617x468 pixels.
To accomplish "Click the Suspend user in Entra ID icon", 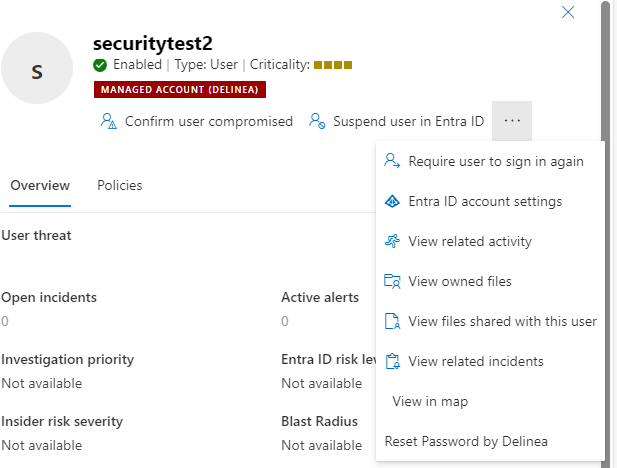I will point(317,121).
